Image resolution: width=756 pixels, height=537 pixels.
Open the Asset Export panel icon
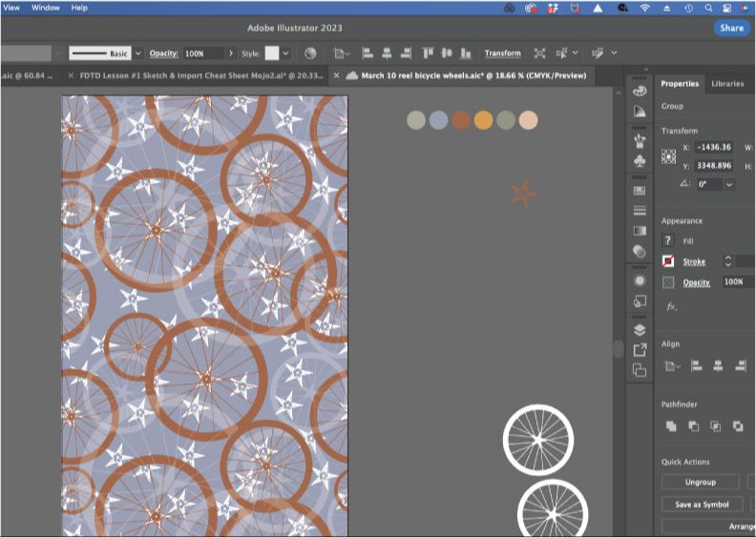coord(640,350)
